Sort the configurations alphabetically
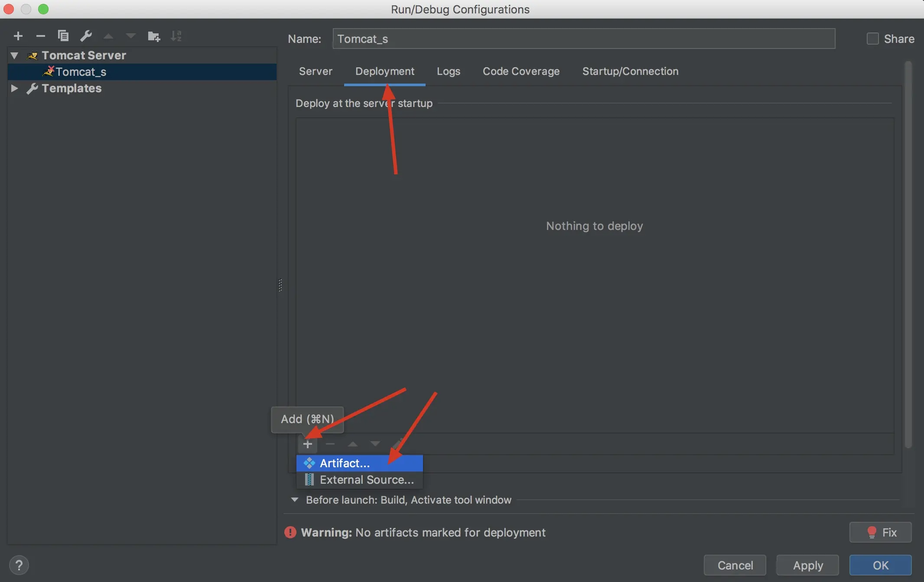 176,36
